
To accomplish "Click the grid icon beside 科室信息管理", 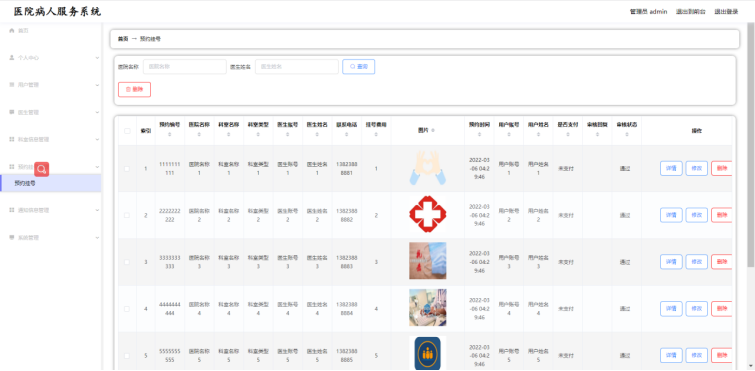I will tap(12, 139).
